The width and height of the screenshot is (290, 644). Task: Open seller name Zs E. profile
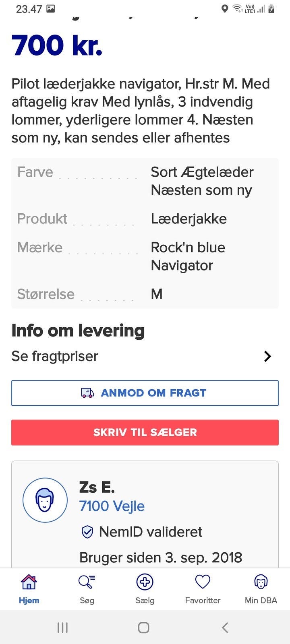pyautogui.click(x=97, y=487)
